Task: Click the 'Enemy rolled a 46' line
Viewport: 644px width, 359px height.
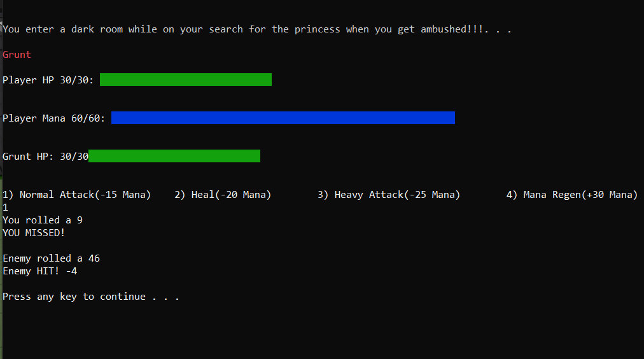Action: point(52,258)
